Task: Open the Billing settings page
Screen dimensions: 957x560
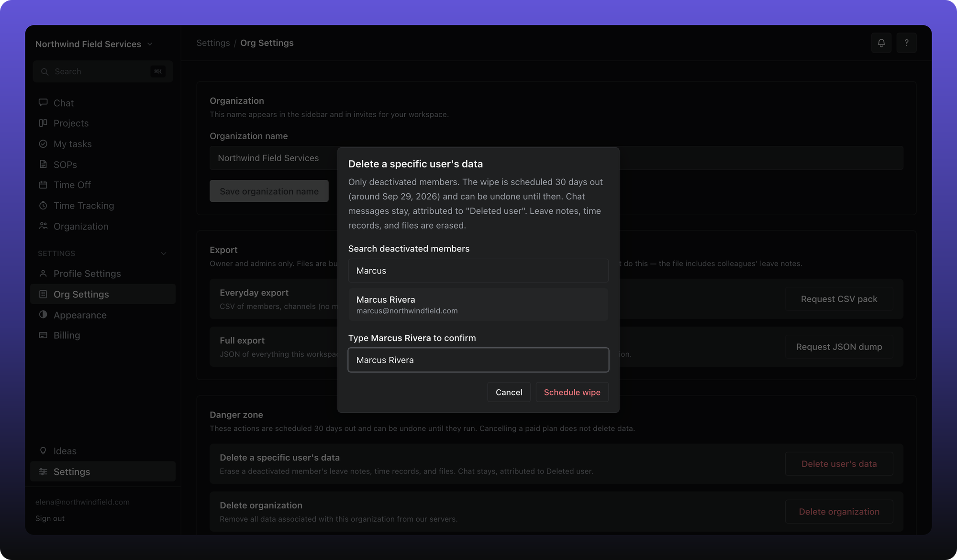Action: point(103,335)
